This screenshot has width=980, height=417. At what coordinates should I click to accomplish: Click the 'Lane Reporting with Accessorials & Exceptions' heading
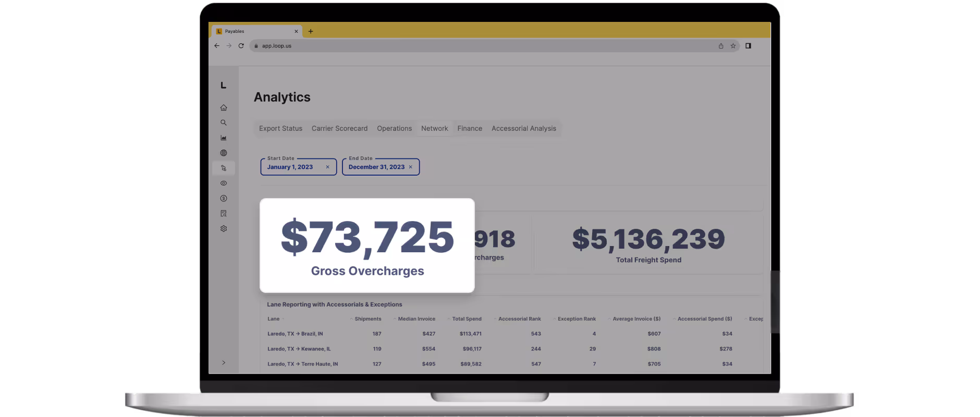[x=335, y=304]
